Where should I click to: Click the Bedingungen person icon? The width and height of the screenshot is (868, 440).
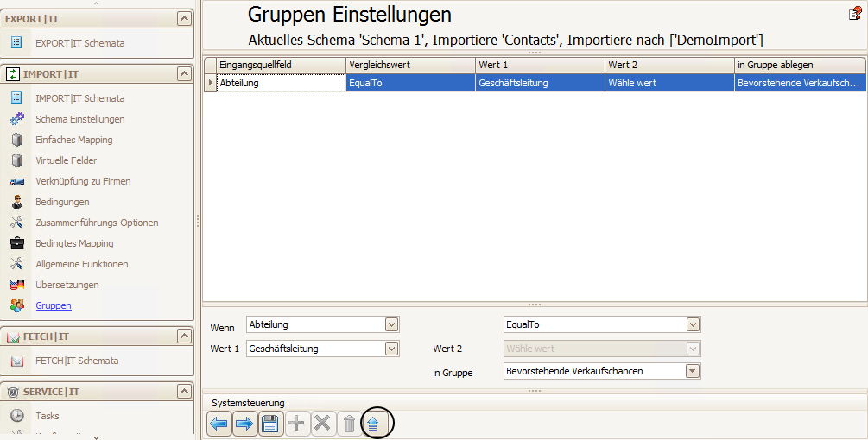pyautogui.click(x=17, y=202)
